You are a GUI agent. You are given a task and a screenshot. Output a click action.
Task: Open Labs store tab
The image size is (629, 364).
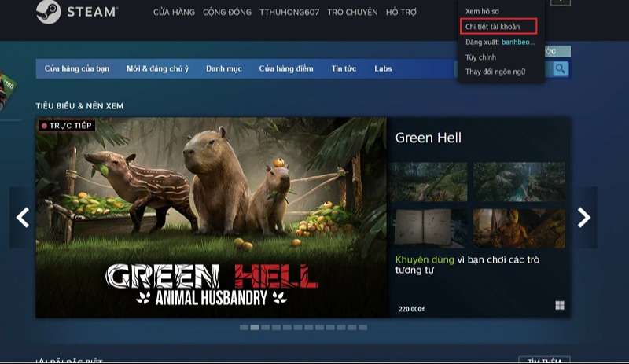point(383,68)
